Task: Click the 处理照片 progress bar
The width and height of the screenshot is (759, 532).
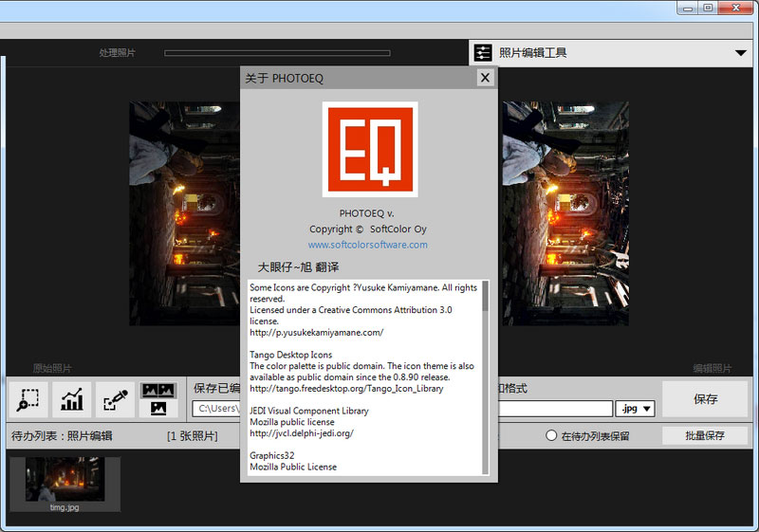Action: coord(277,53)
